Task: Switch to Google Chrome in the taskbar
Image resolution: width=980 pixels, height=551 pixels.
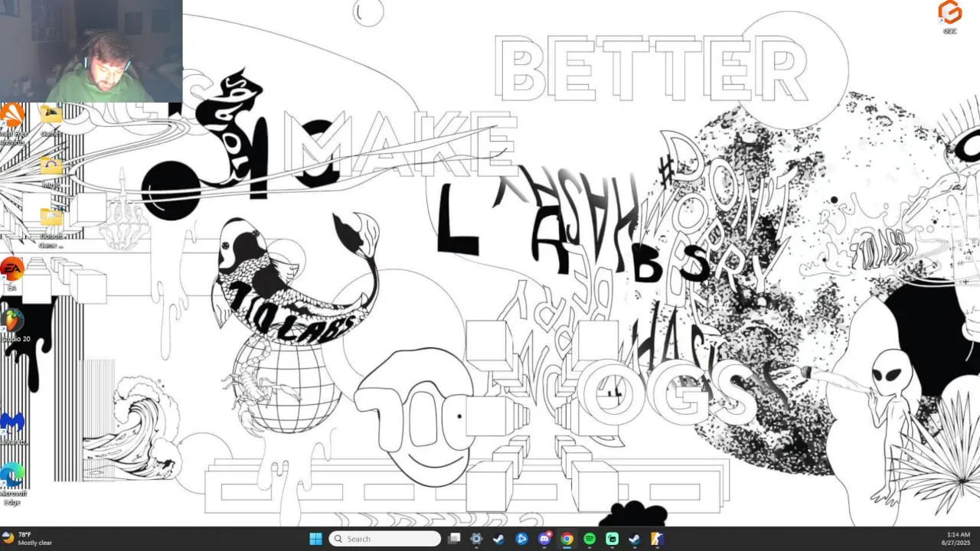Action: 567,539
